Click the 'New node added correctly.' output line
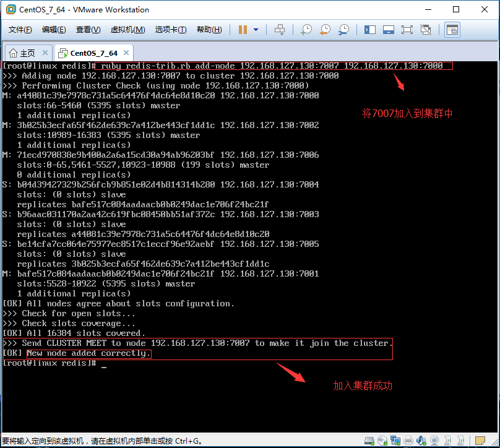The height and width of the screenshot is (448, 500). tap(88, 353)
